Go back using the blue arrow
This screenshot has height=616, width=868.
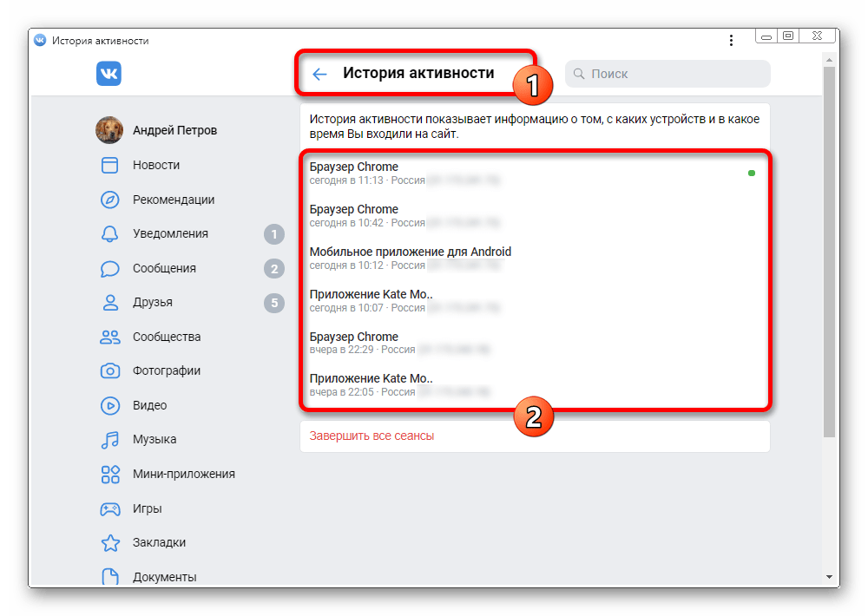(x=319, y=74)
